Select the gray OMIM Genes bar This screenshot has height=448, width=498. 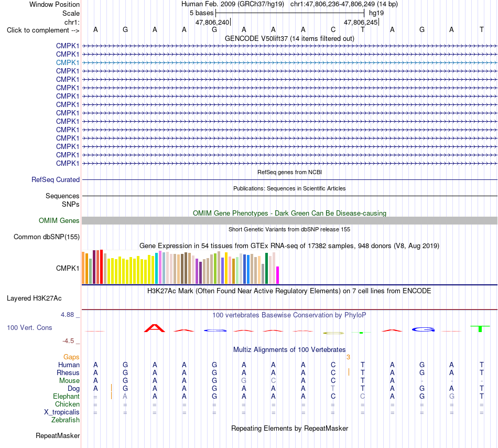(x=289, y=220)
